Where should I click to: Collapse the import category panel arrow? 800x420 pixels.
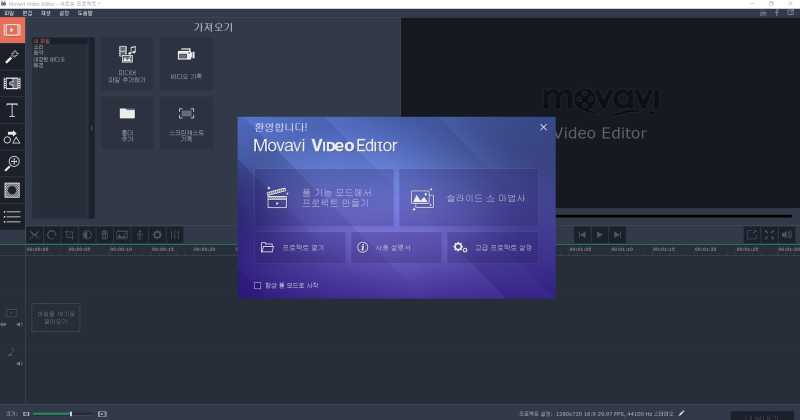(92, 128)
